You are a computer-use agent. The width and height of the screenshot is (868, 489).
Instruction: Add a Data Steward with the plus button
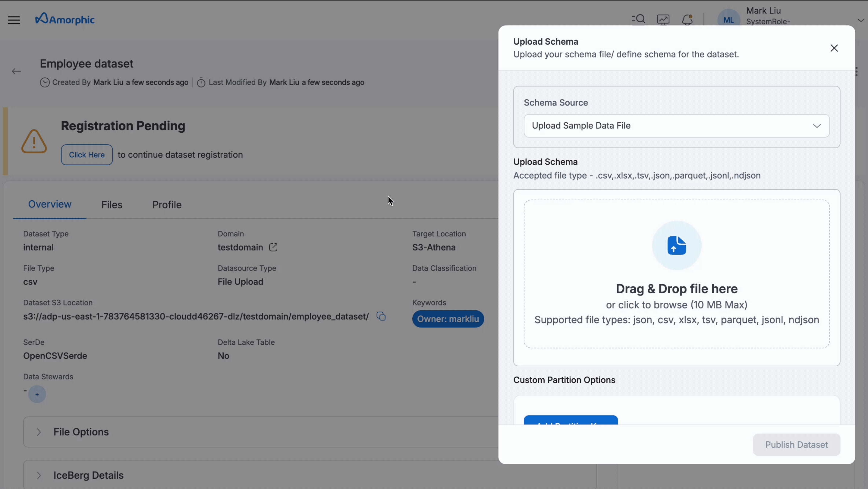pos(37,394)
